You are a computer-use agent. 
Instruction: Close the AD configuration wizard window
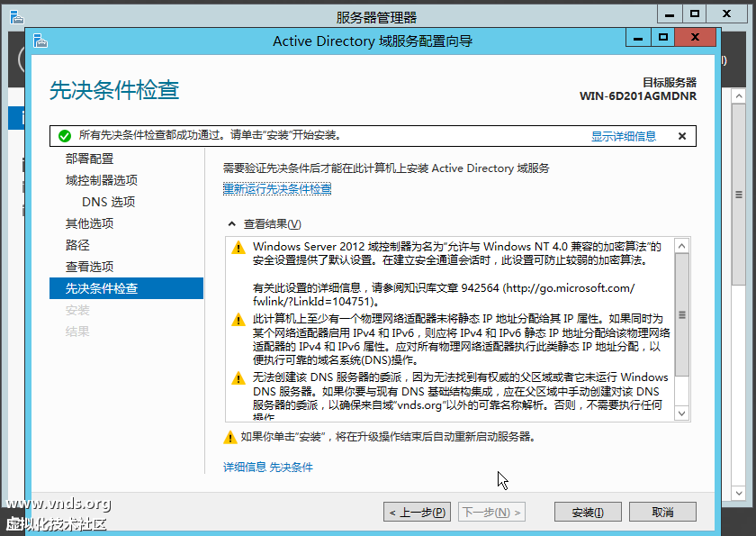coord(695,37)
